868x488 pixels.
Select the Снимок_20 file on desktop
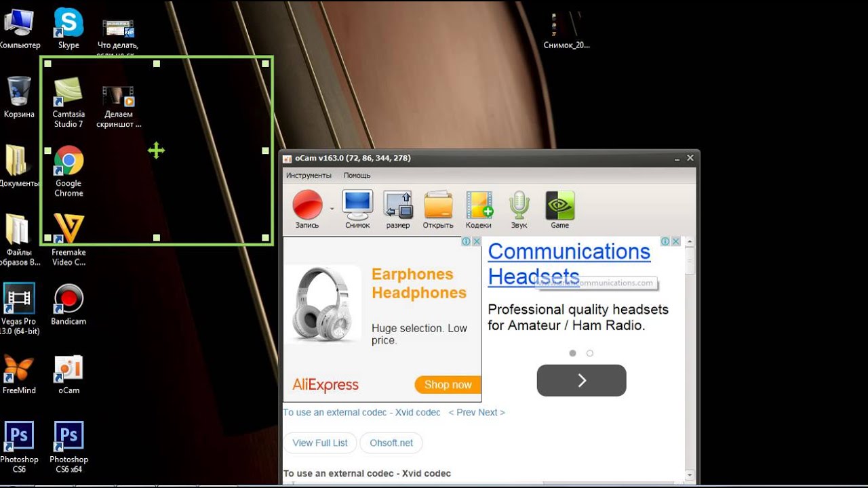point(566,30)
